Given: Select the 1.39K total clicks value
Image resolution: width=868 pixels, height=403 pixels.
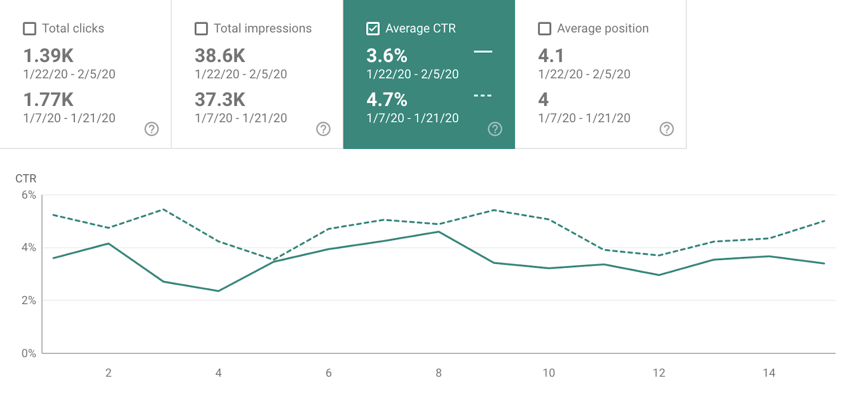Looking at the screenshot, I should [48, 55].
